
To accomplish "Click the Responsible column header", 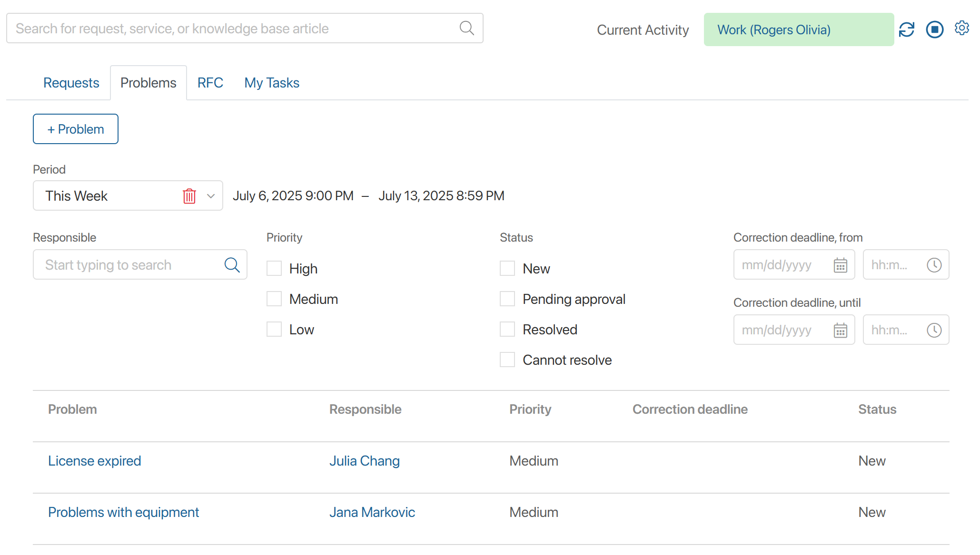I will 365,409.
